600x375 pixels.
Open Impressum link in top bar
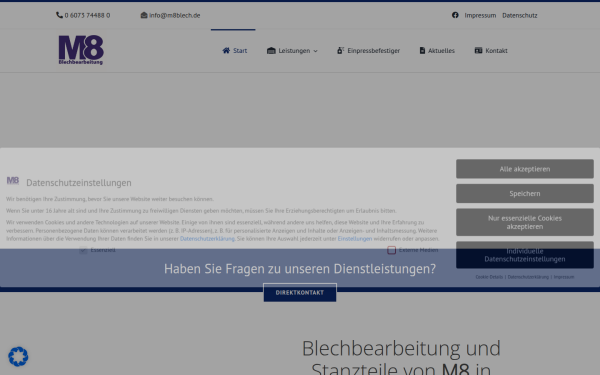click(480, 15)
